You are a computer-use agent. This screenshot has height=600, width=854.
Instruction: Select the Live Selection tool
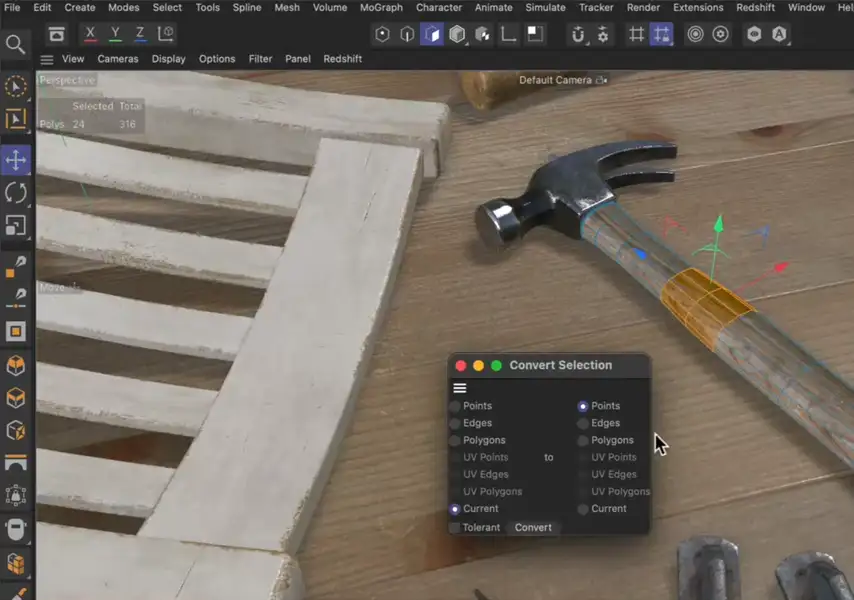pos(15,87)
